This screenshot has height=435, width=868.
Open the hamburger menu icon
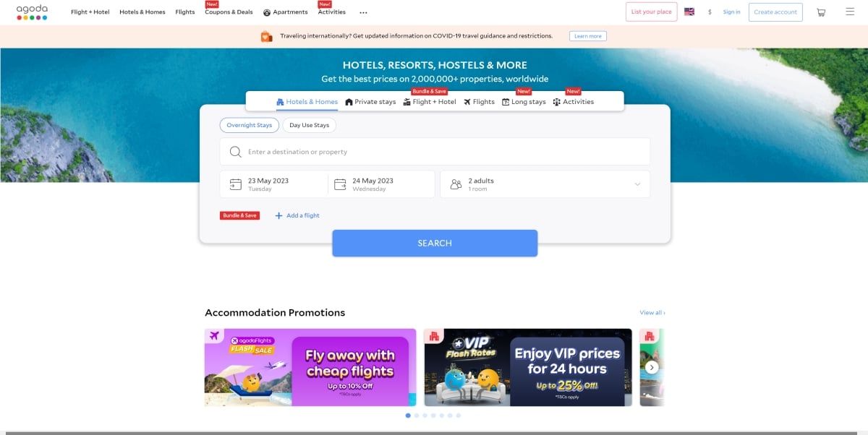[x=850, y=12]
